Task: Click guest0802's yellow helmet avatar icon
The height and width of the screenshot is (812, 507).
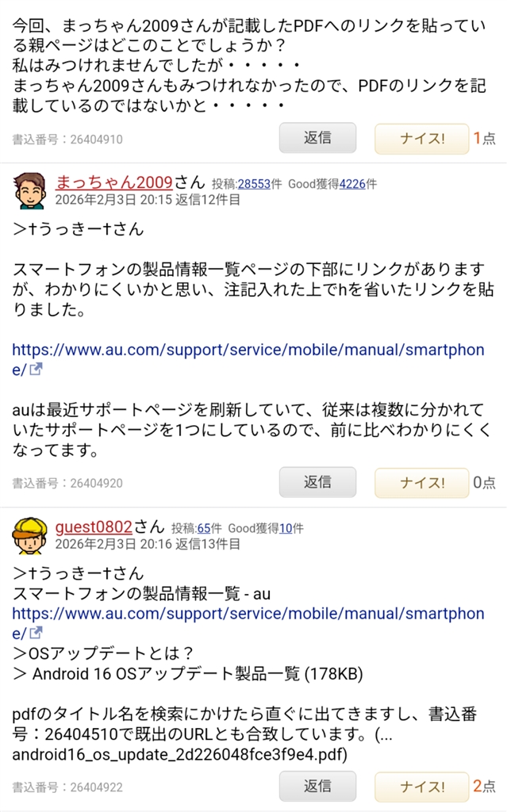Action: [x=29, y=535]
